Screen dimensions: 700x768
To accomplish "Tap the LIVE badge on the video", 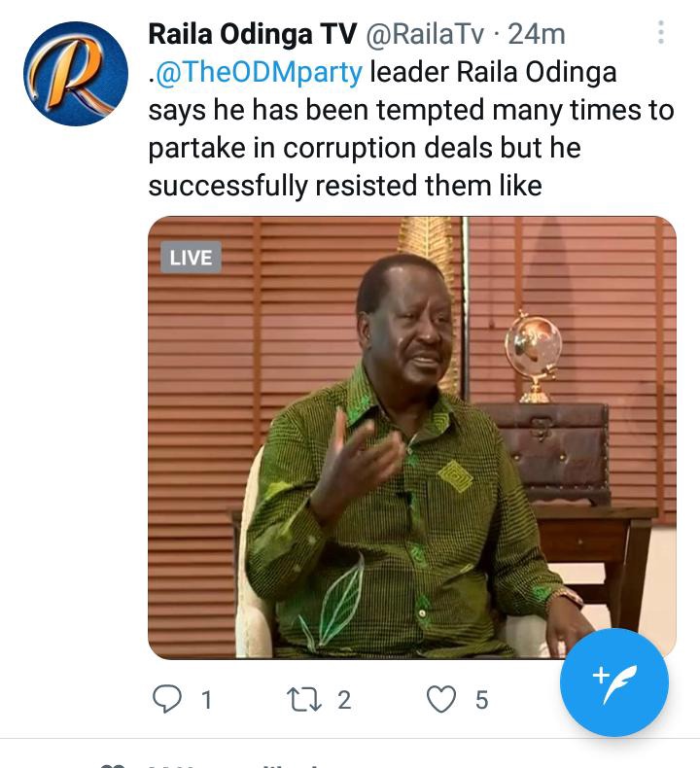I will (x=191, y=258).
